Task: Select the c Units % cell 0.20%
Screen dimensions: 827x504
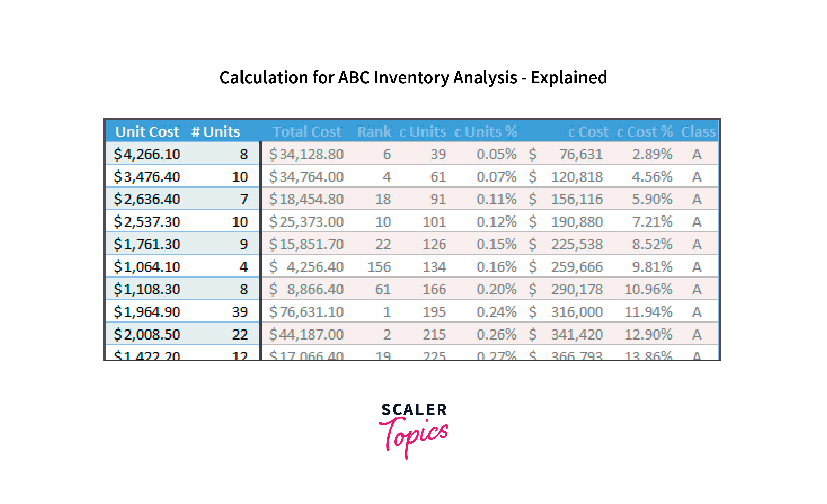Action: pos(496,289)
